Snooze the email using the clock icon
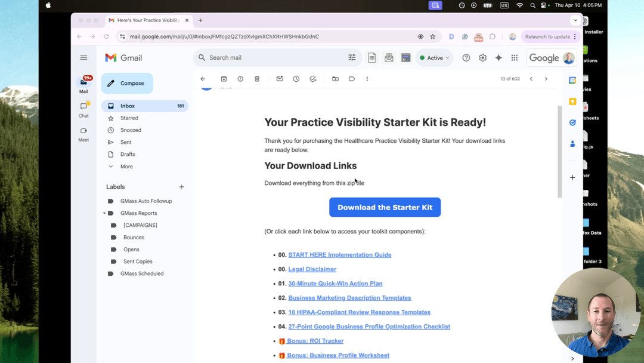The width and height of the screenshot is (644, 363). coord(296,78)
